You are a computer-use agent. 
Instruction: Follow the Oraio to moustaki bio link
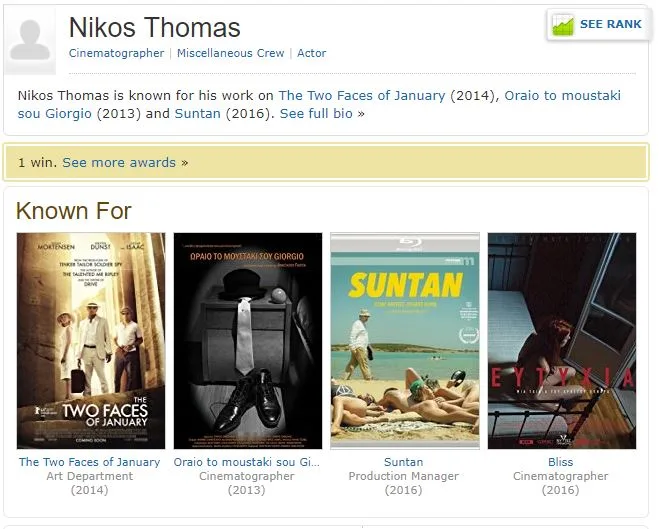coord(319,105)
